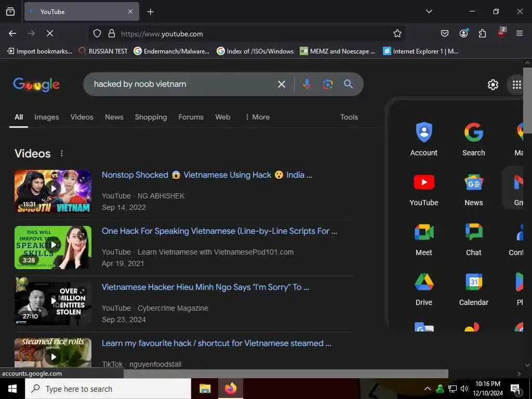Switch to the Videos results tab
Screen dimensions: 532x399
(82, 117)
